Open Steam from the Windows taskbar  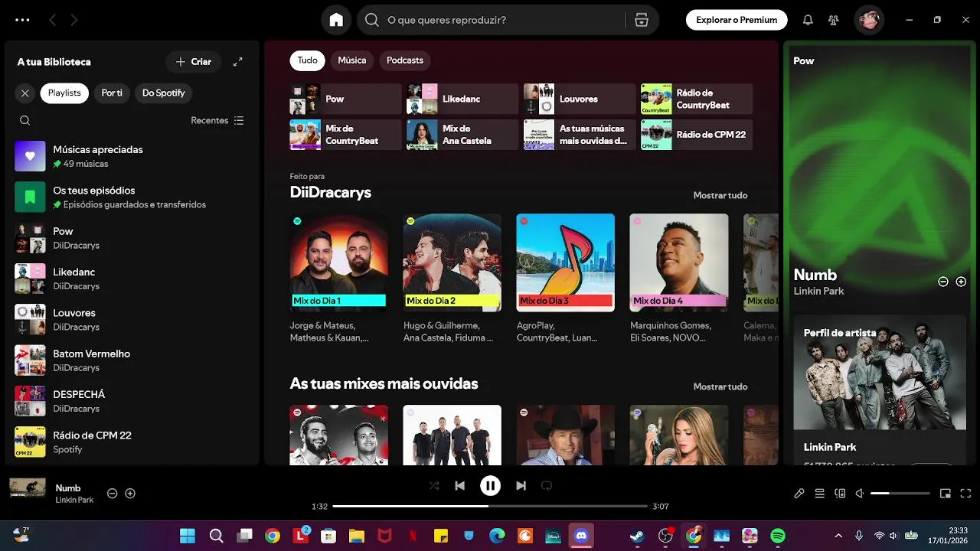point(637,536)
